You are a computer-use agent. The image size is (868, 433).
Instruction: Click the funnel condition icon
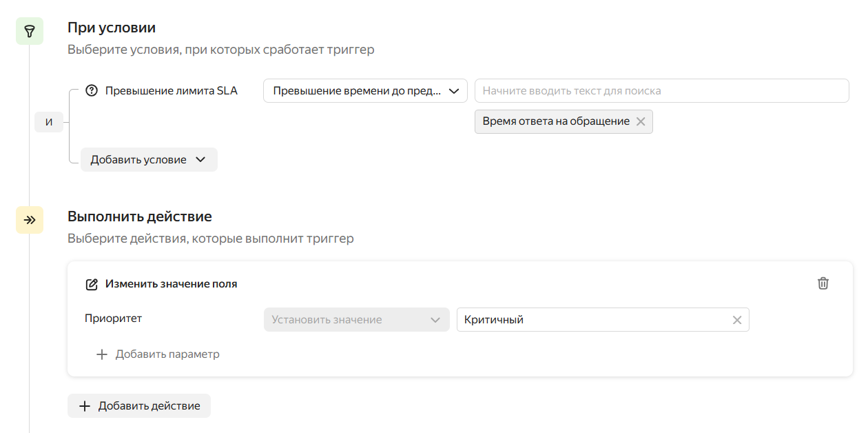29,32
